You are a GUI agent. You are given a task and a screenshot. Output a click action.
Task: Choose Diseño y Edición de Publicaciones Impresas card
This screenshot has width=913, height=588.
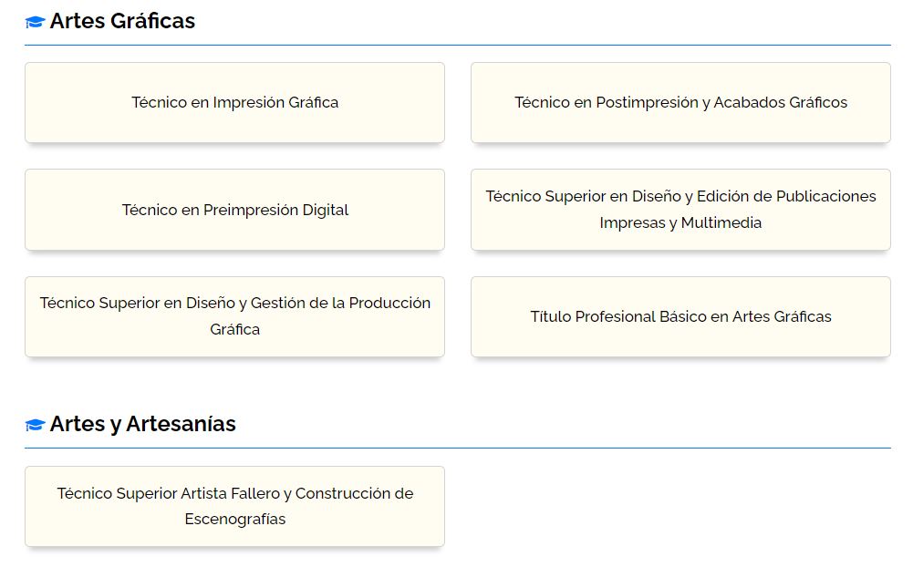680,210
